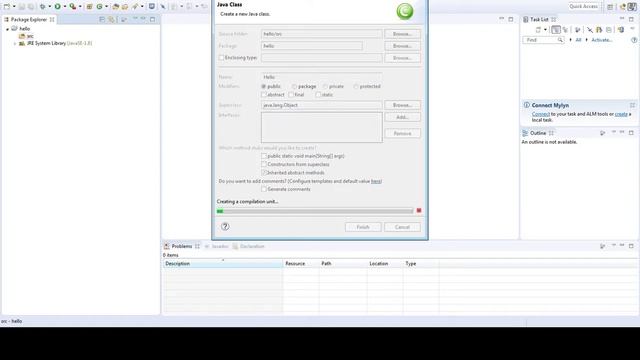Open the New Java Class dropdown arrow
The width and height of the screenshot is (640, 360).
(x=106, y=7)
